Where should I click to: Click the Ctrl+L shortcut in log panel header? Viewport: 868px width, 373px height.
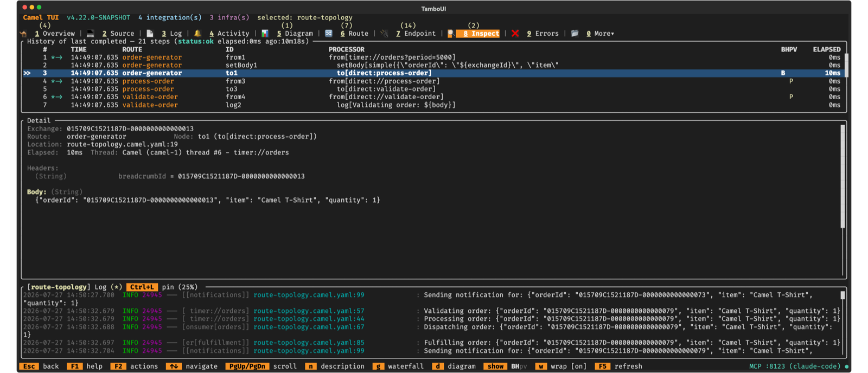point(142,287)
